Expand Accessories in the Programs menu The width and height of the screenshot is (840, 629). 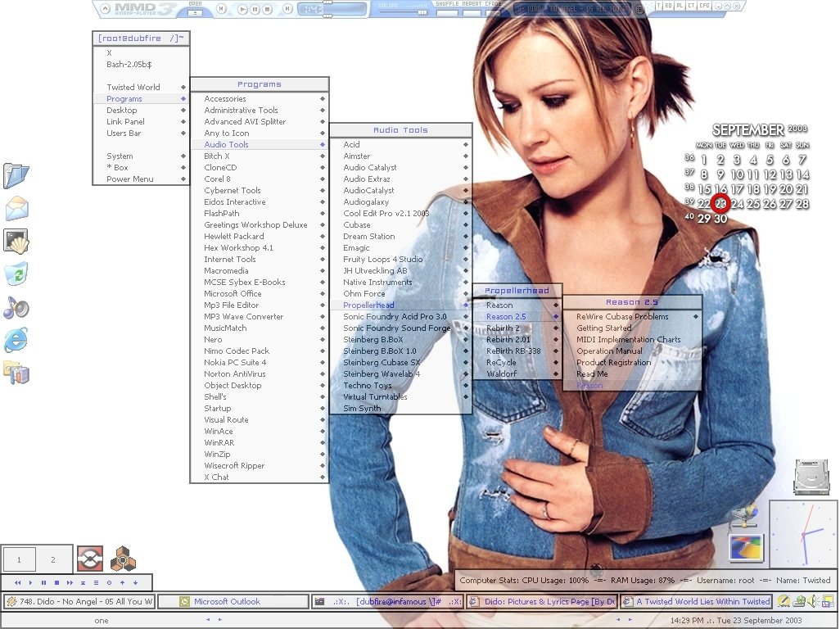click(260, 98)
